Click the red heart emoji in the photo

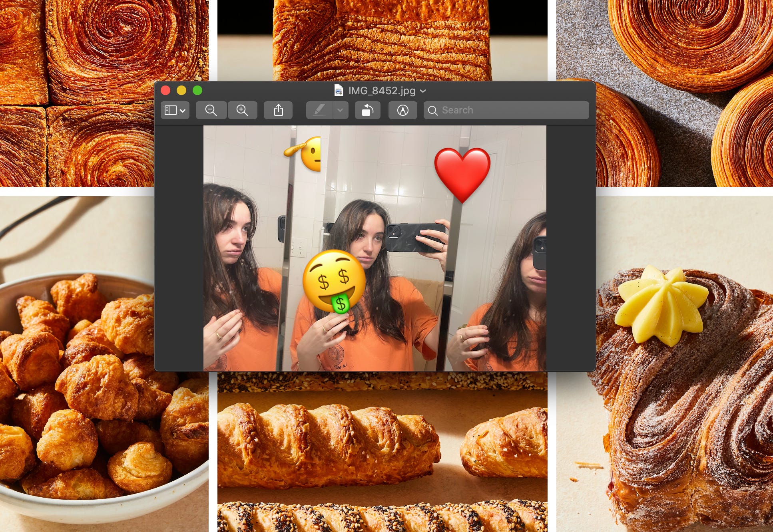click(462, 175)
